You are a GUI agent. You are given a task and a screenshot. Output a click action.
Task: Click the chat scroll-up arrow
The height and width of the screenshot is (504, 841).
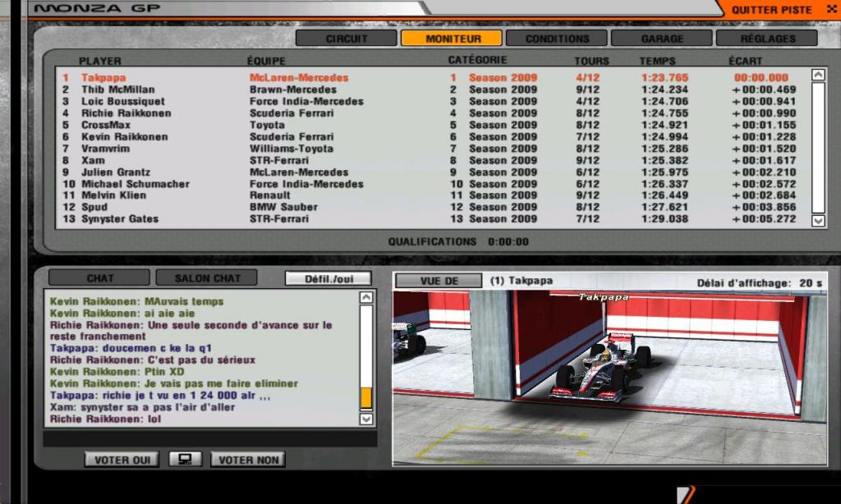(365, 298)
